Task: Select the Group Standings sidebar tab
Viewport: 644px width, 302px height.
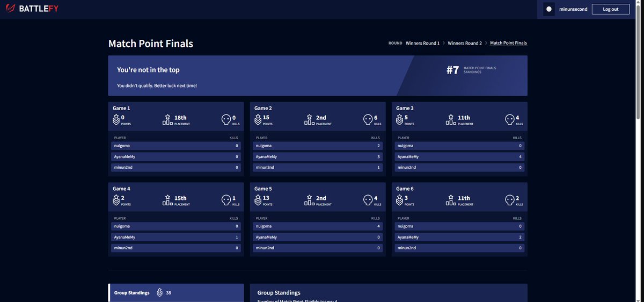Action: click(176, 293)
